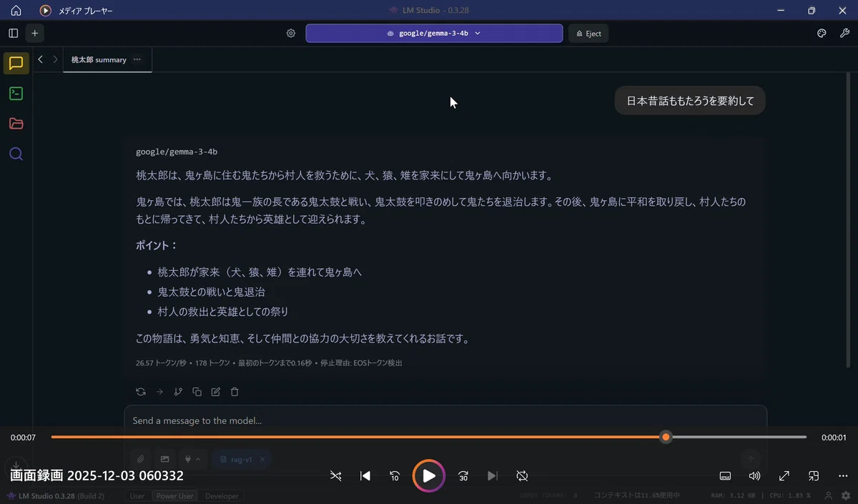
Task: Click the RAM: 3.12 GB status entry
Action: 734,495
